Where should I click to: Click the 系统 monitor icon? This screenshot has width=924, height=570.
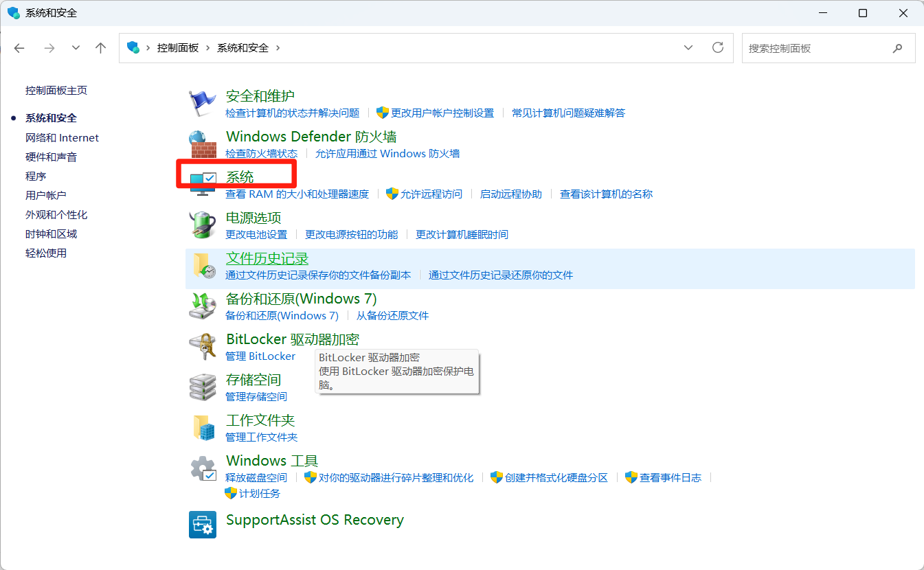[202, 184]
